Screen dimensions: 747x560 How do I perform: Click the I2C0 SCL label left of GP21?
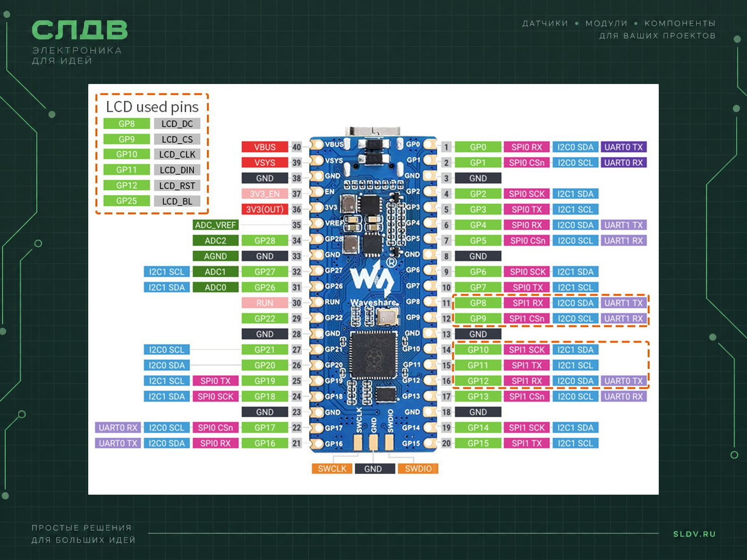click(167, 350)
